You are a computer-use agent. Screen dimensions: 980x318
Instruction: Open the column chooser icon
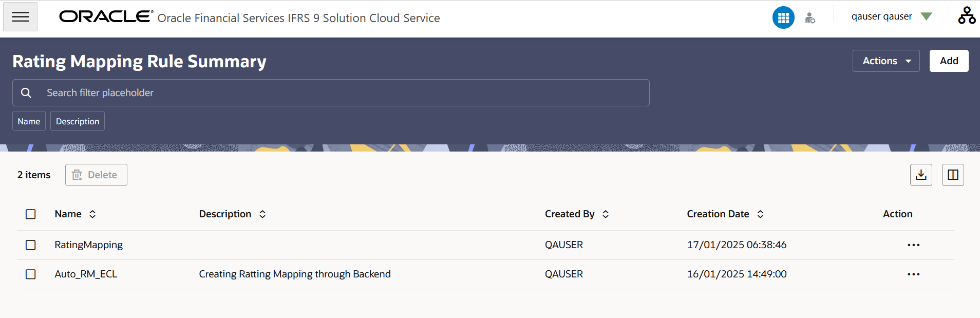tap(953, 175)
